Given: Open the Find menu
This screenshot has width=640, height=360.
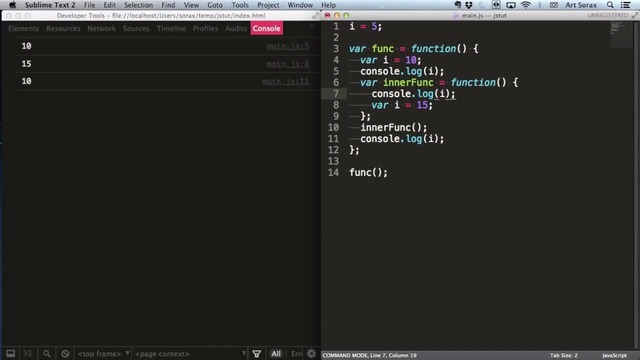Looking at the screenshot, I should (x=168, y=5).
